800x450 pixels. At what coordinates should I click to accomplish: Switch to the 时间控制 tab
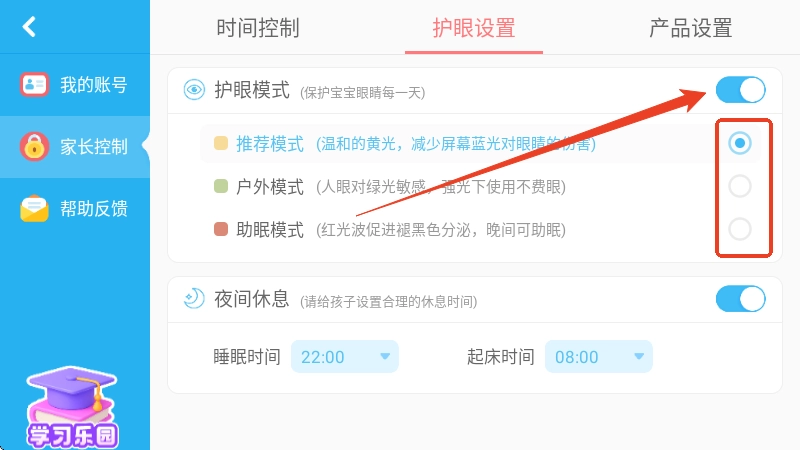click(x=258, y=27)
